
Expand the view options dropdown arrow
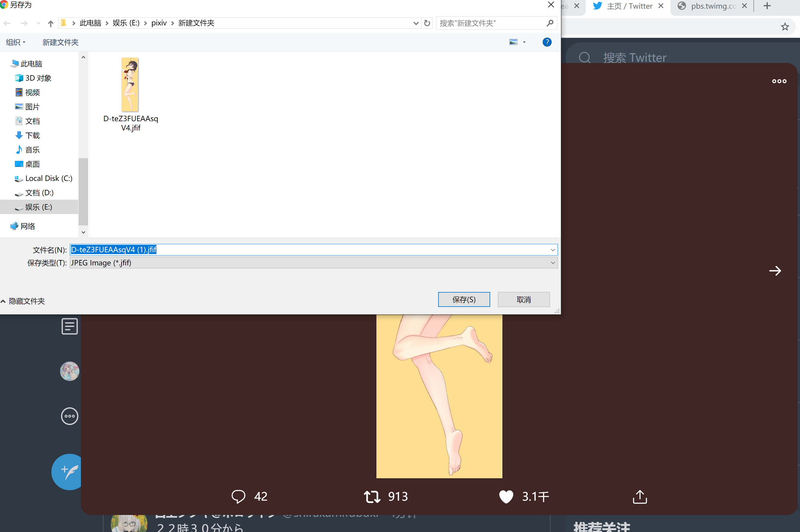tap(524, 42)
